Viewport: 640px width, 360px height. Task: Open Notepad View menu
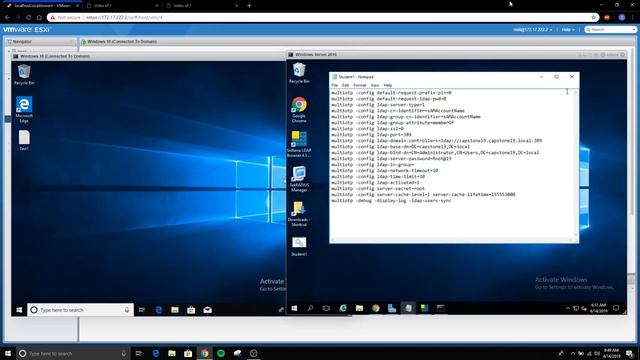(375, 85)
